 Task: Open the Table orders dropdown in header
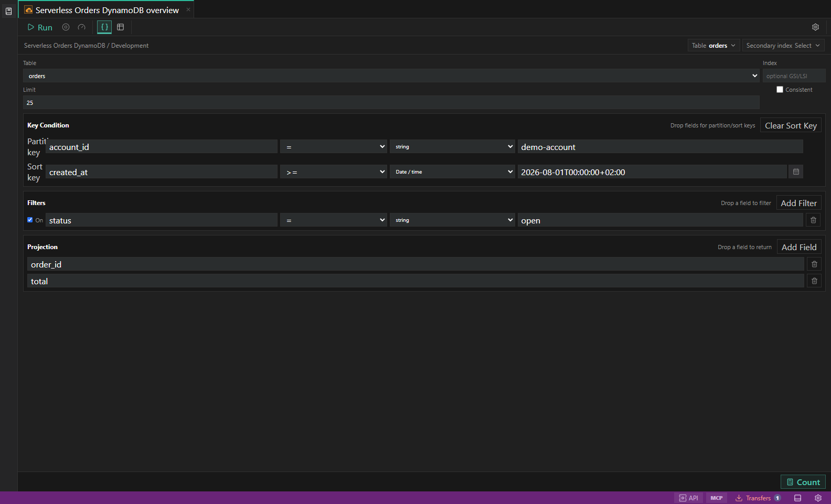click(x=713, y=46)
